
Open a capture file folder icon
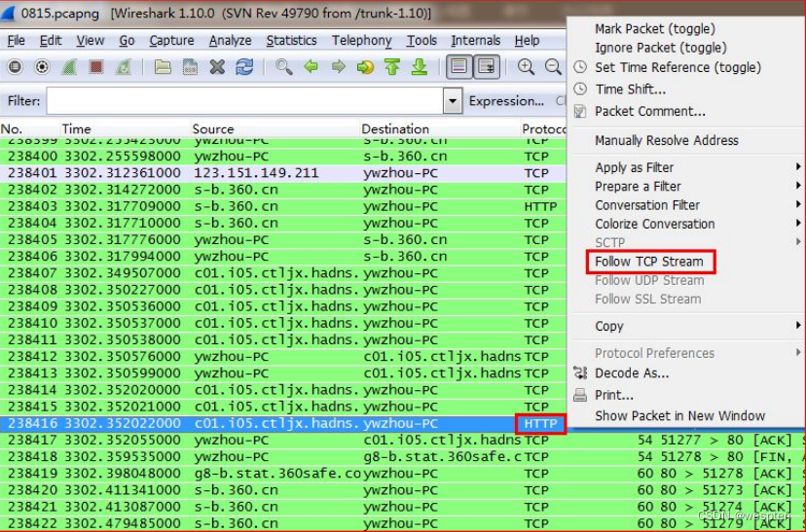[163, 67]
